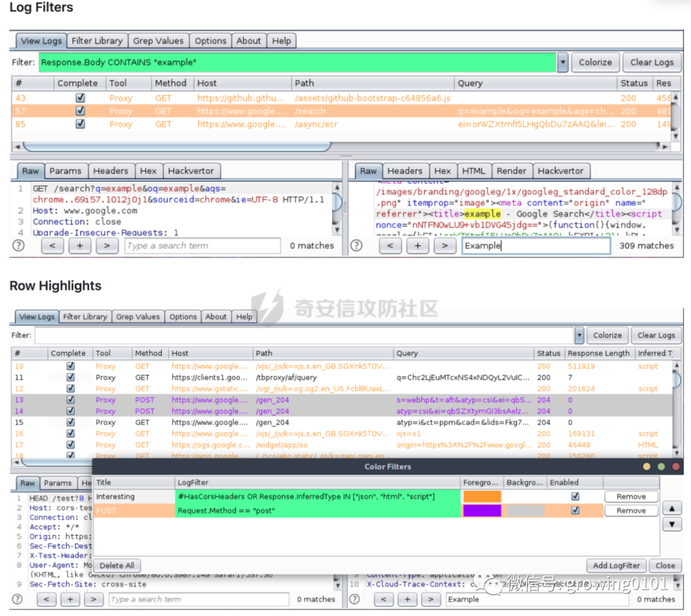Open upper filter history dropdown arrow
The image size is (691, 616).
point(563,63)
